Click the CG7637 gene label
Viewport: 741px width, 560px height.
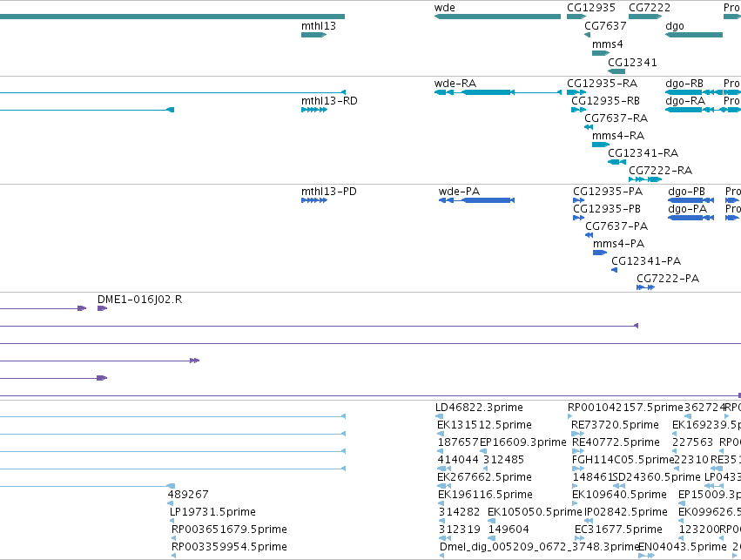point(605,26)
